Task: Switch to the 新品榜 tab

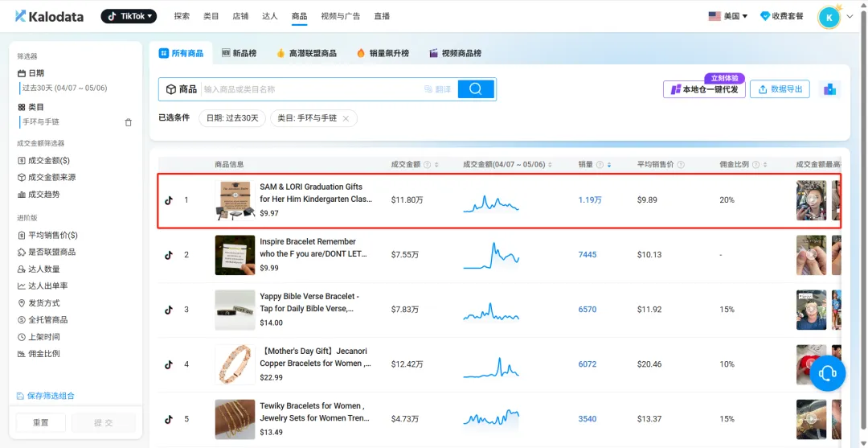Action: click(x=239, y=53)
